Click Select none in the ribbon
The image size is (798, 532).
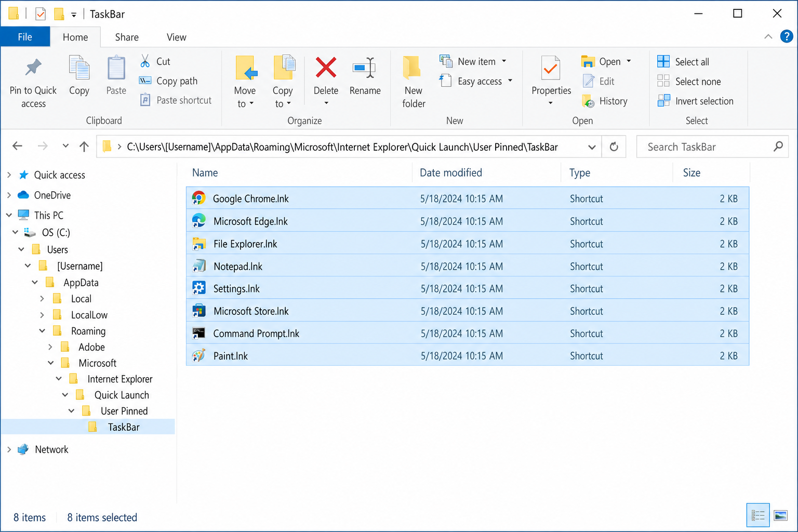tap(689, 82)
